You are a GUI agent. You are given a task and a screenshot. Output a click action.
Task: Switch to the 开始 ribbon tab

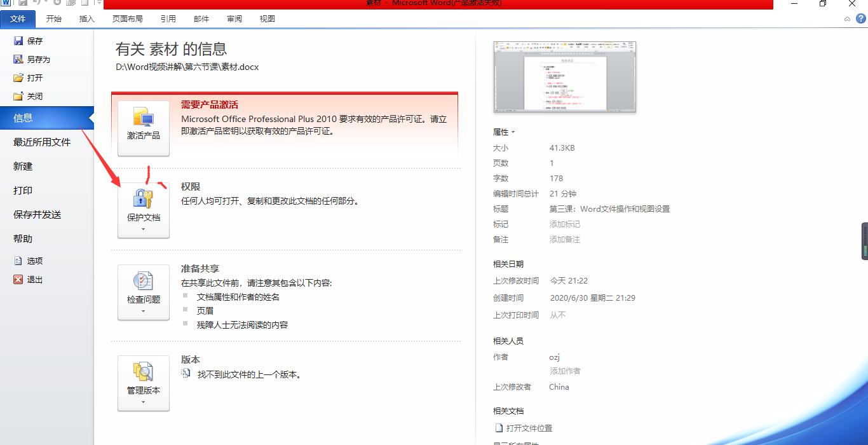click(53, 18)
